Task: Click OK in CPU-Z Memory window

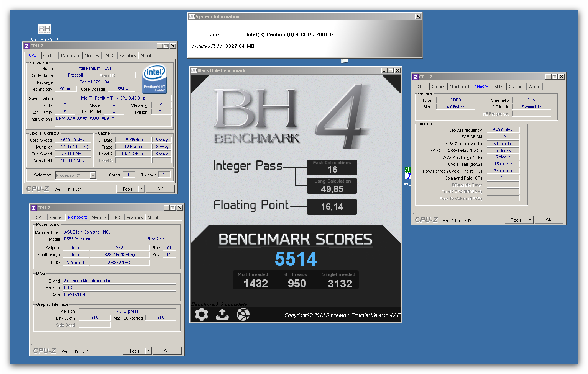Action: (549, 220)
